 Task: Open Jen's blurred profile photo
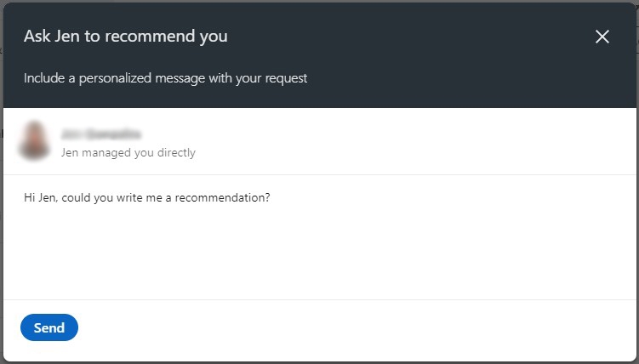point(34,140)
